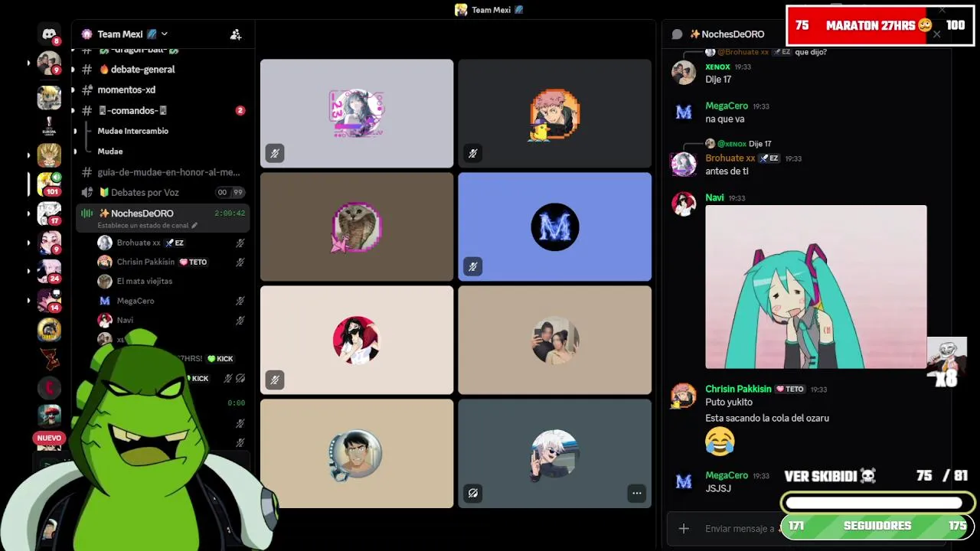Open server icon with 101 notification badge
This screenshot has width=980, height=551.
pos(49,184)
